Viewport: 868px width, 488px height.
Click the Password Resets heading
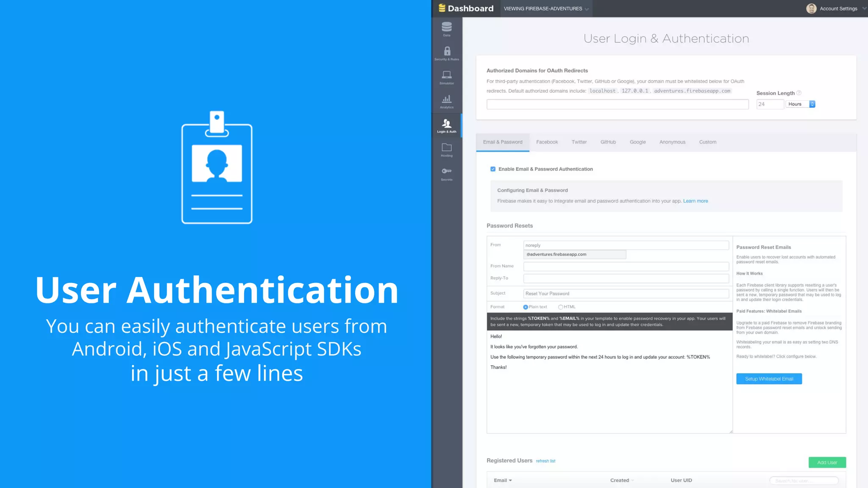click(509, 226)
